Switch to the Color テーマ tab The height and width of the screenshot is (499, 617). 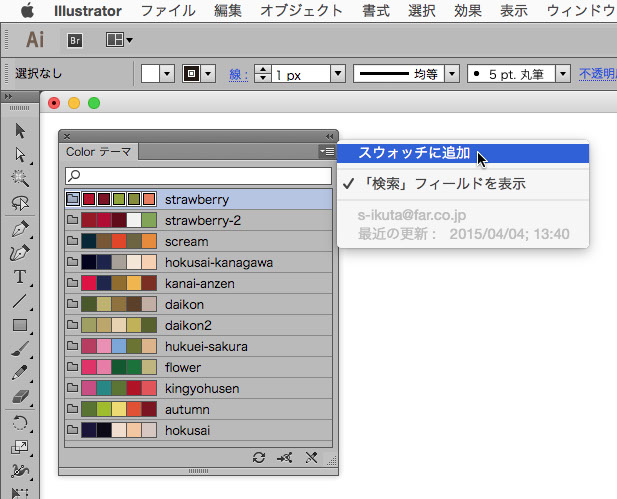98,152
